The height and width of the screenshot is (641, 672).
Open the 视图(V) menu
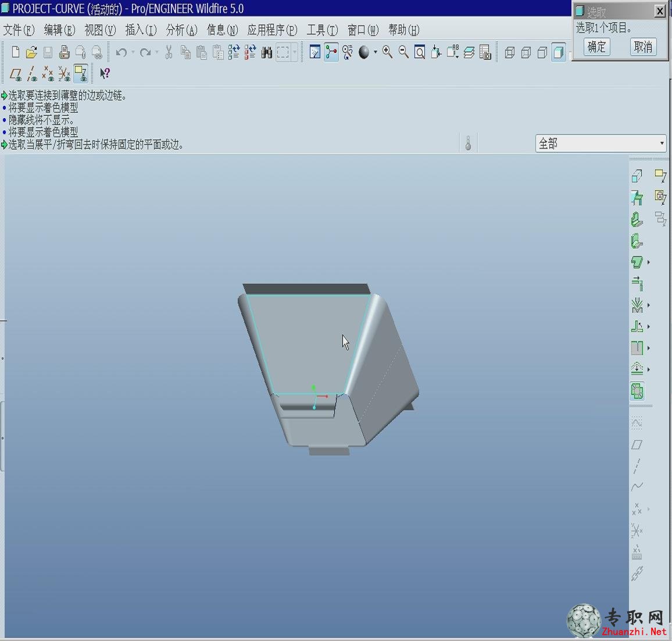101,30
